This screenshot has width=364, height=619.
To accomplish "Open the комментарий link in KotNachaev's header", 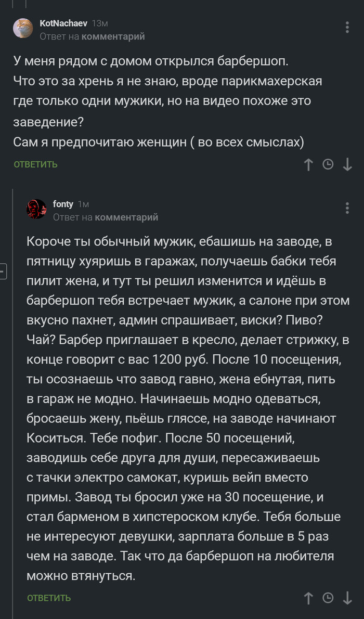I will point(114,36).
